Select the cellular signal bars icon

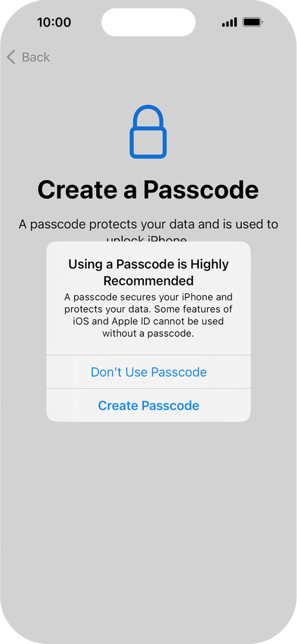[x=228, y=22]
